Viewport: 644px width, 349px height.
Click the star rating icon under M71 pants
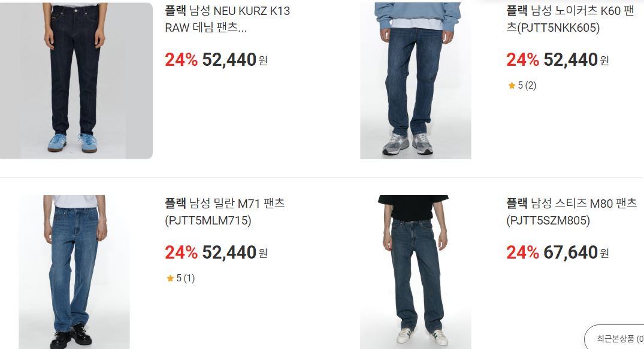click(170, 278)
